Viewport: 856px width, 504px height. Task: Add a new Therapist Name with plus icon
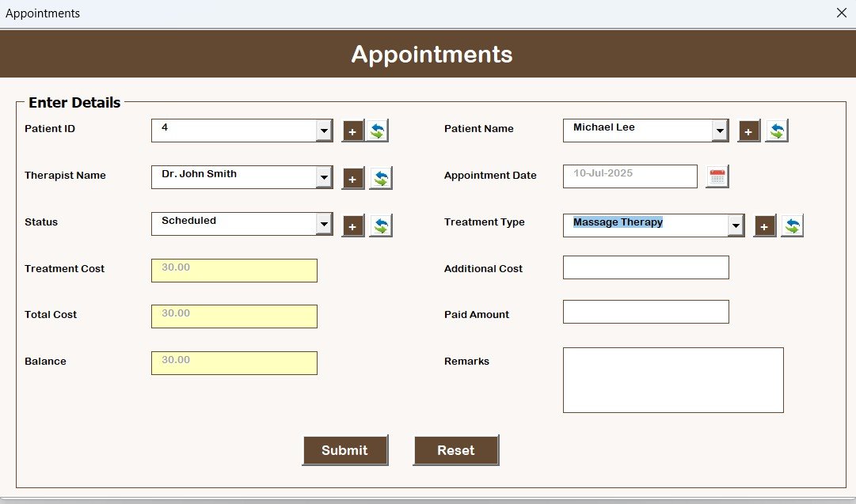click(x=352, y=178)
